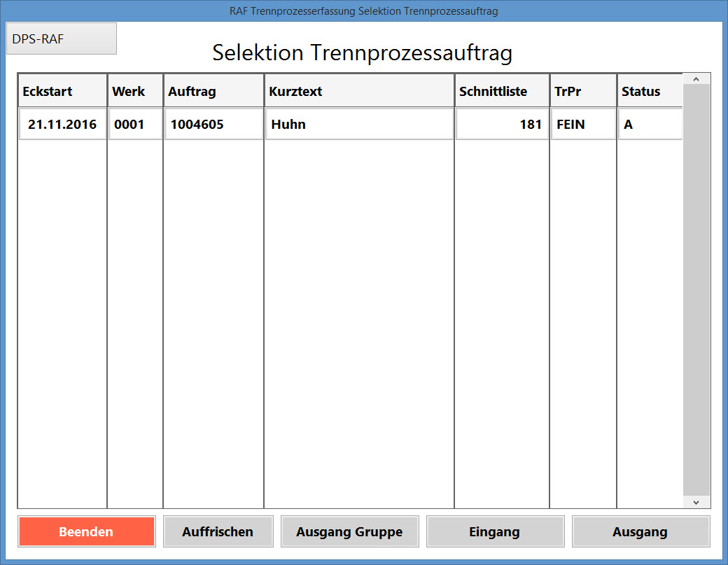Click the Ausgang button
Viewport: 728px width, 565px height.
(640, 532)
